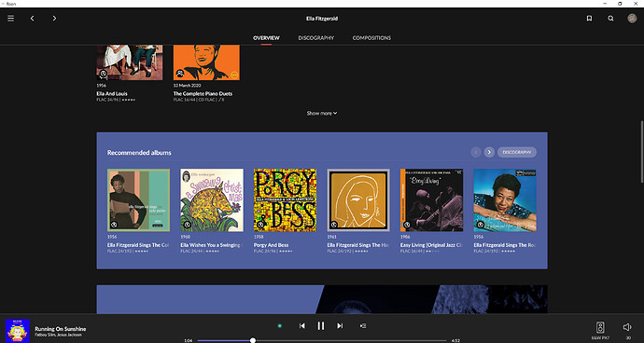
Task: Click Ella Wishes You a Swinging title
Action: coord(211,245)
